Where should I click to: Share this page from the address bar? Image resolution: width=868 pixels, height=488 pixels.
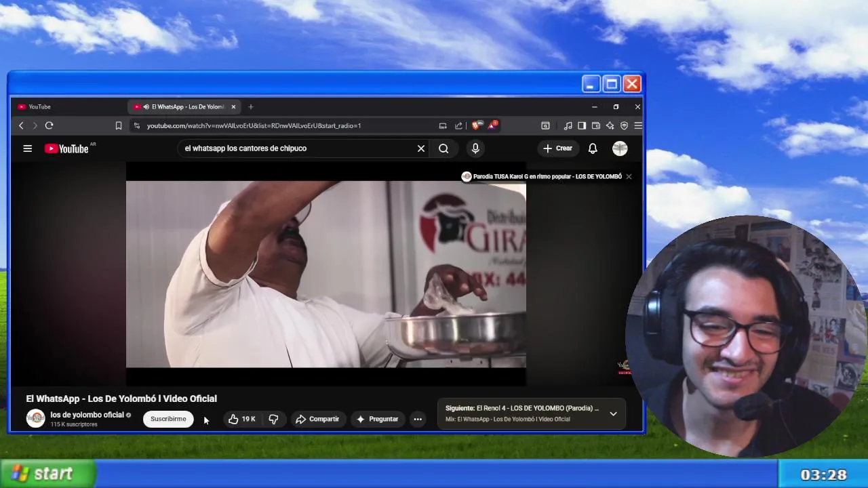point(458,125)
